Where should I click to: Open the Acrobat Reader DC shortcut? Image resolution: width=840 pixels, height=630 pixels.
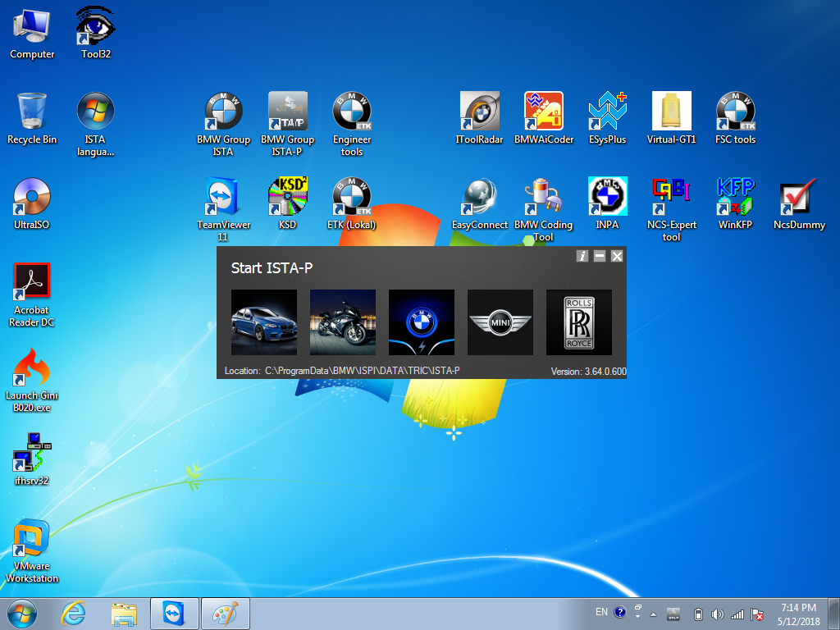[x=32, y=294]
